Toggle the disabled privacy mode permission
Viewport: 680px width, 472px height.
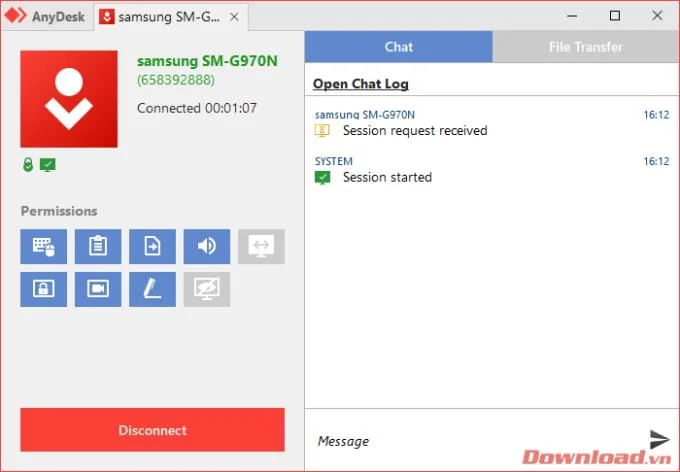[x=207, y=289]
